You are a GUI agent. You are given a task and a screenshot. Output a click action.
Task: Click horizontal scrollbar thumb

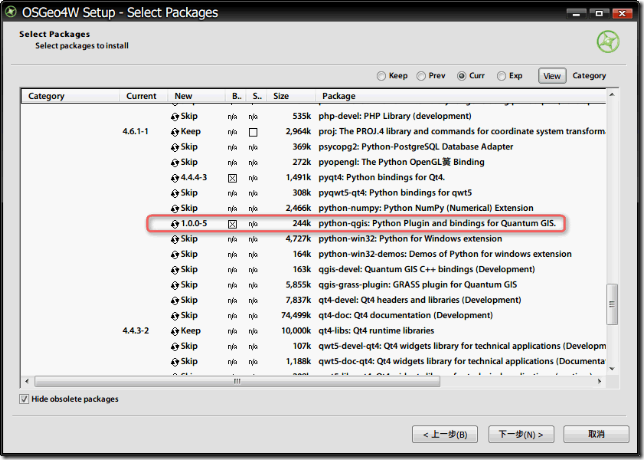click(237, 382)
